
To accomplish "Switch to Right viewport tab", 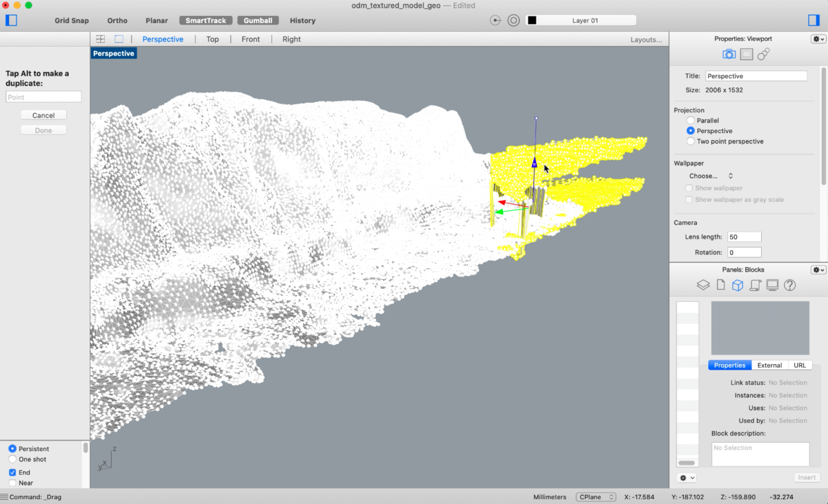I will pyautogui.click(x=291, y=39).
